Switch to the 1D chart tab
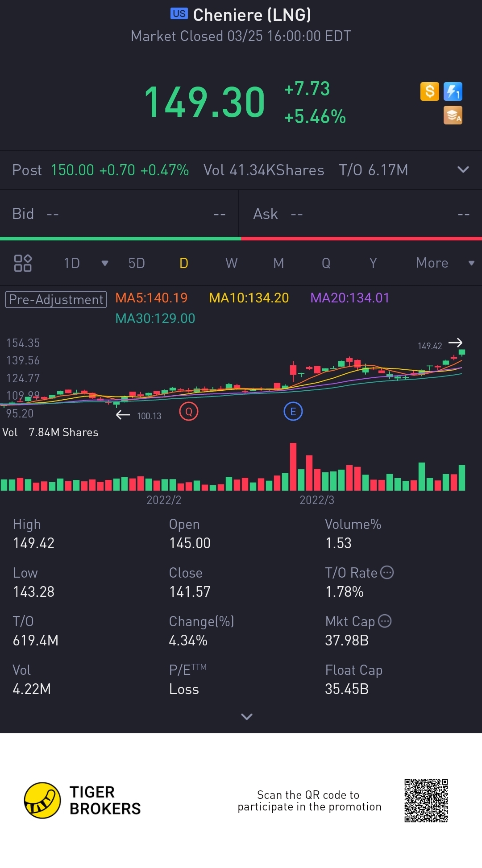This screenshot has width=482, height=868. tap(72, 263)
